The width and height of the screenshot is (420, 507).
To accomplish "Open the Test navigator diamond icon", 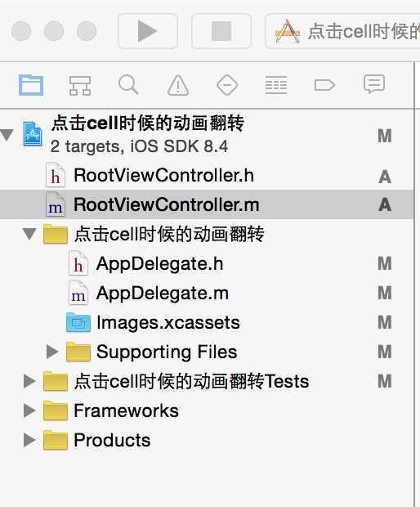I will (x=227, y=85).
